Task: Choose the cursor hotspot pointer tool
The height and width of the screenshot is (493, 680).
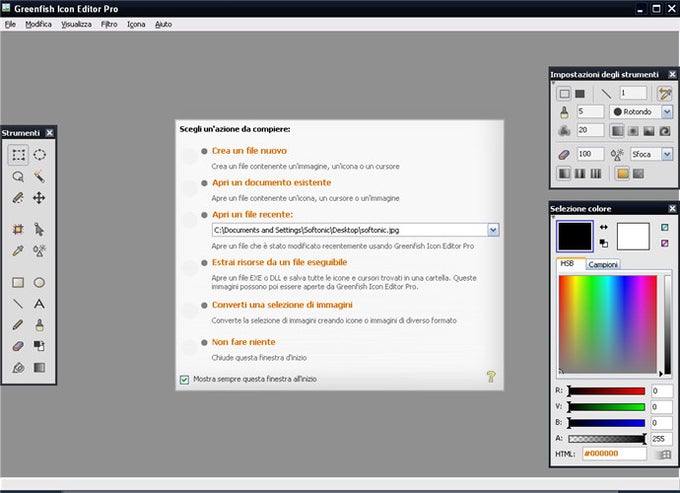Action: click(x=39, y=229)
